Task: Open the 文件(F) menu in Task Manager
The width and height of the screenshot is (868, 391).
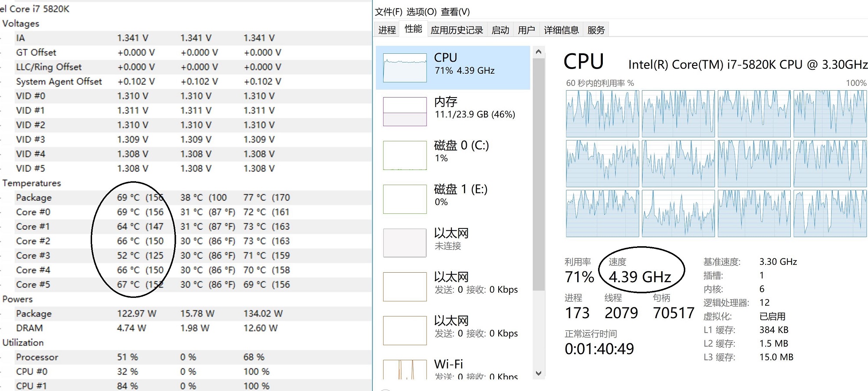Action: tap(388, 12)
